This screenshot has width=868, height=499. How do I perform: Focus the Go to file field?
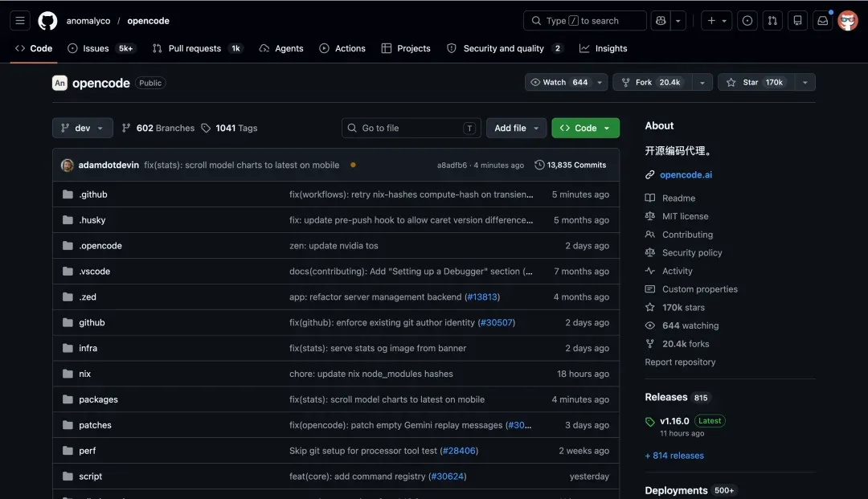click(411, 129)
